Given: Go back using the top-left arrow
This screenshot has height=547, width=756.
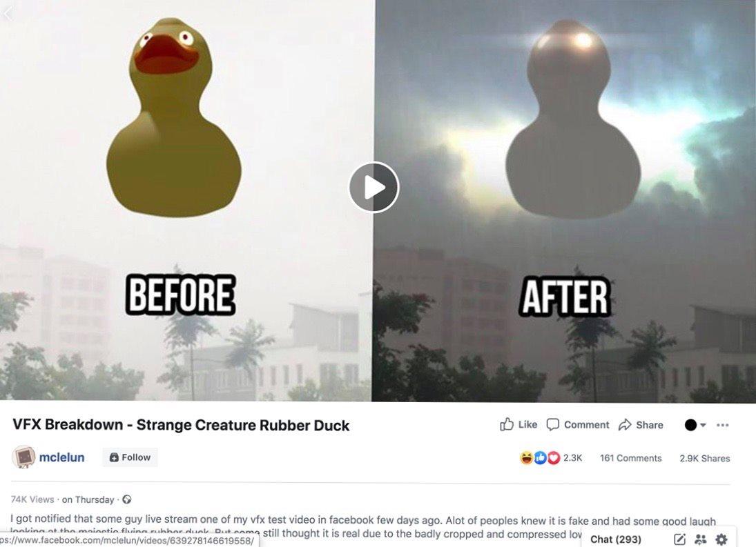Looking at the screenshot, I should 8,14.
